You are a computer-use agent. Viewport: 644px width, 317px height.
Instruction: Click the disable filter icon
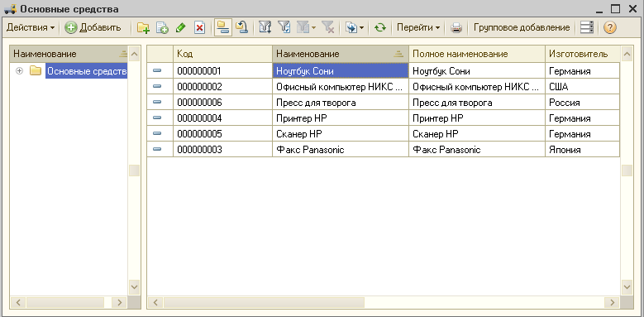click(x=327, y=28)
